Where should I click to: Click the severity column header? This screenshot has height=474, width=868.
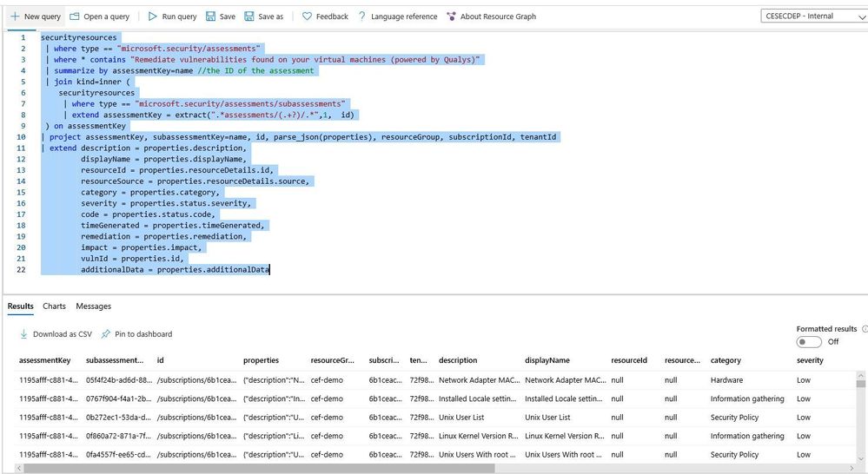pos(810,360)
